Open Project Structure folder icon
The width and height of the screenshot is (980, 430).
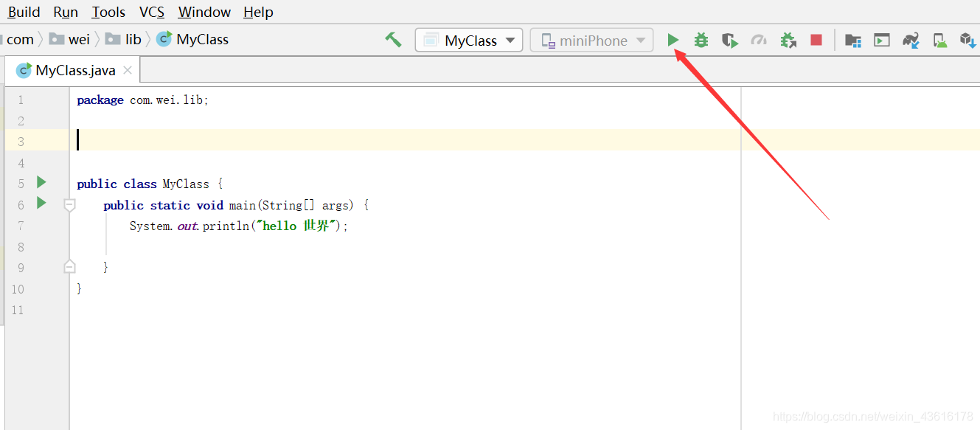point(853,40)
